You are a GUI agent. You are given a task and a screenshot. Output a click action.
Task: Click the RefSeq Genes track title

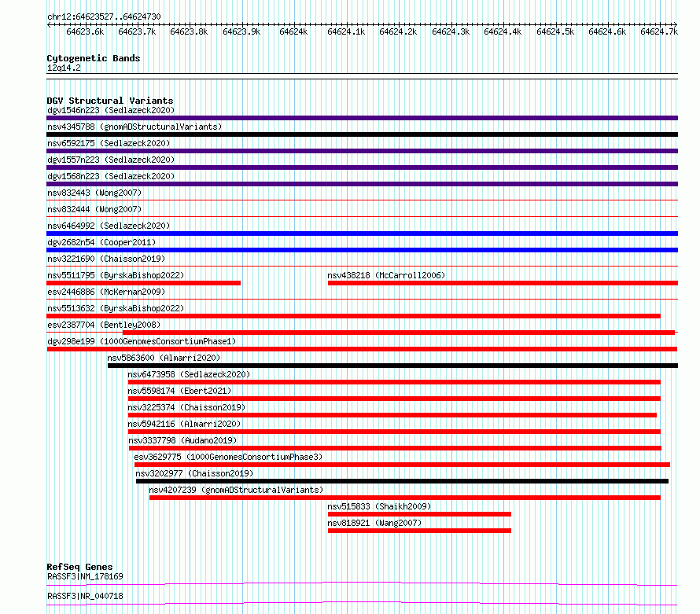79,567
